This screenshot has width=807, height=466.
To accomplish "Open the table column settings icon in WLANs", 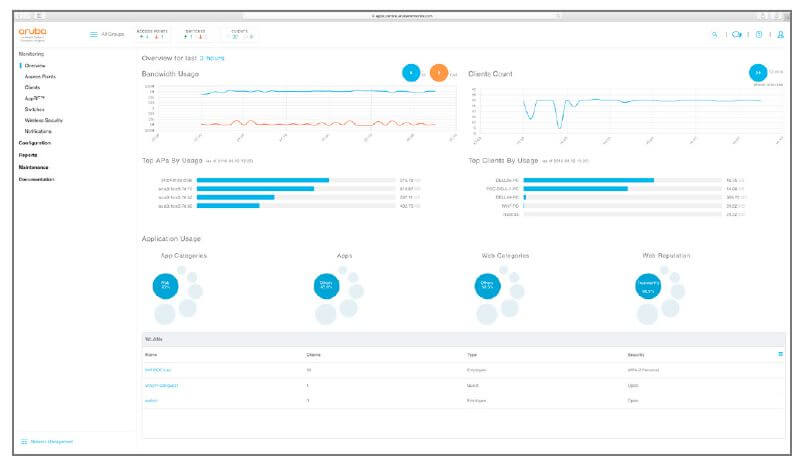I will coord(780,354).
